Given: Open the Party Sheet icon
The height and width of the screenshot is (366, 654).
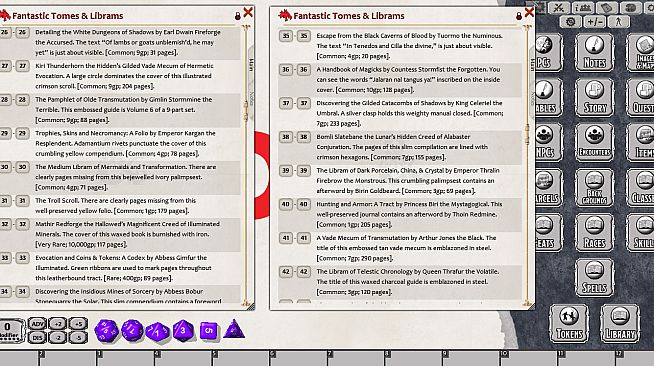Looking at the screenshot, I should [x=583, y=8].
